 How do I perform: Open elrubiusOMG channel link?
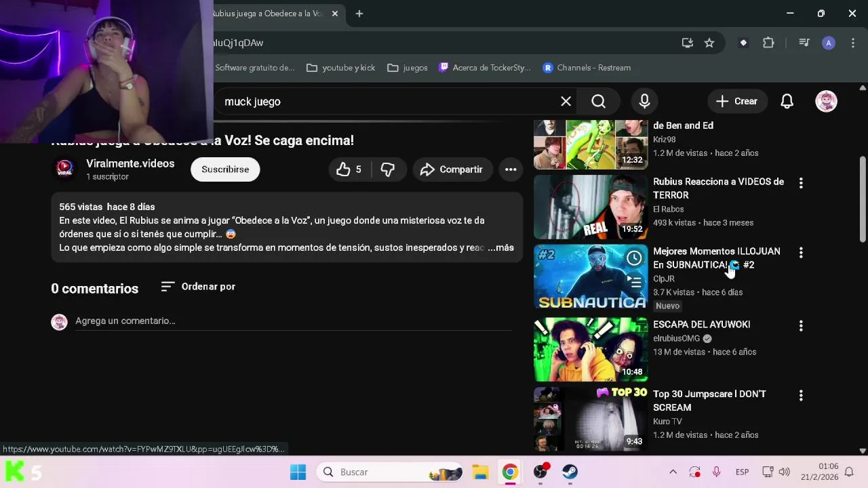click(676, 338)
